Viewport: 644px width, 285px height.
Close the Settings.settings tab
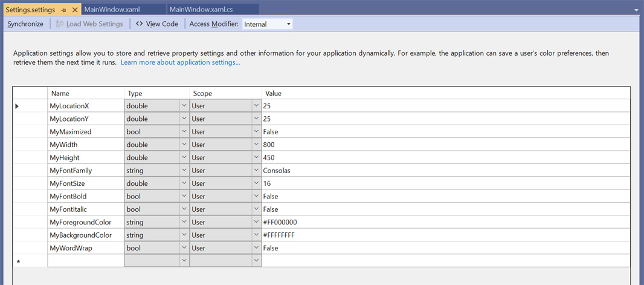pos(75,10)
